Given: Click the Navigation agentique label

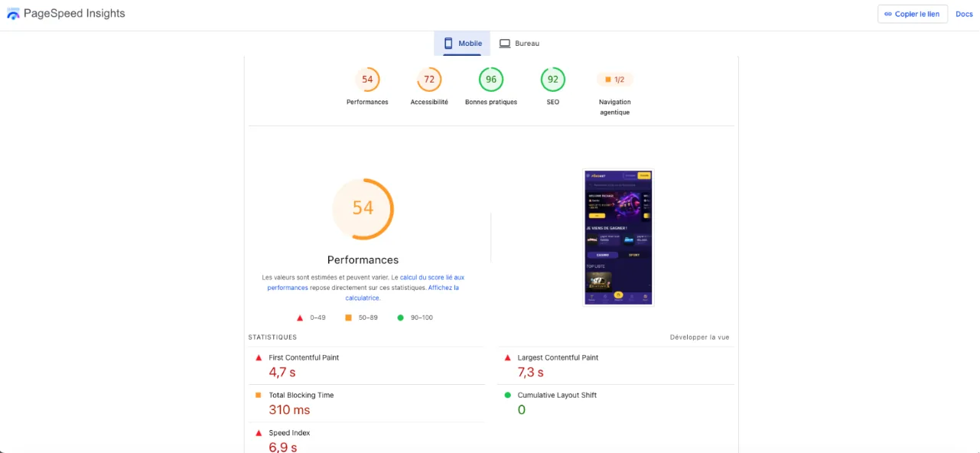Looking at the screenshot, I should click(x=615, y=107).
